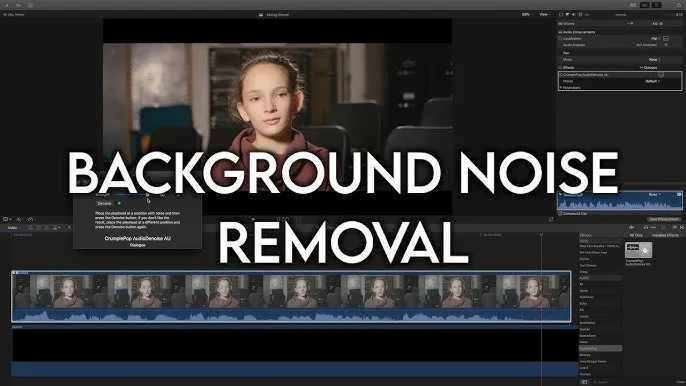
Task: Open the color inspector triangle icon
Action: 567,14
